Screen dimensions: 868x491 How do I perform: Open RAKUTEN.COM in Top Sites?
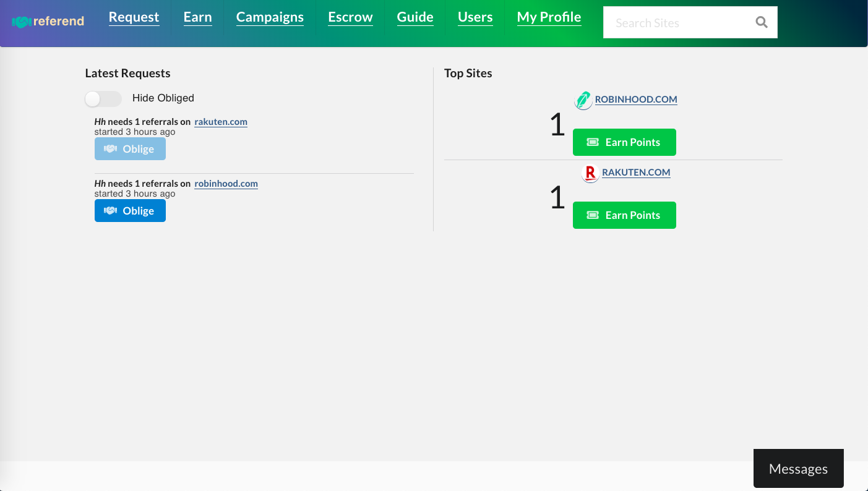(636, 173)
